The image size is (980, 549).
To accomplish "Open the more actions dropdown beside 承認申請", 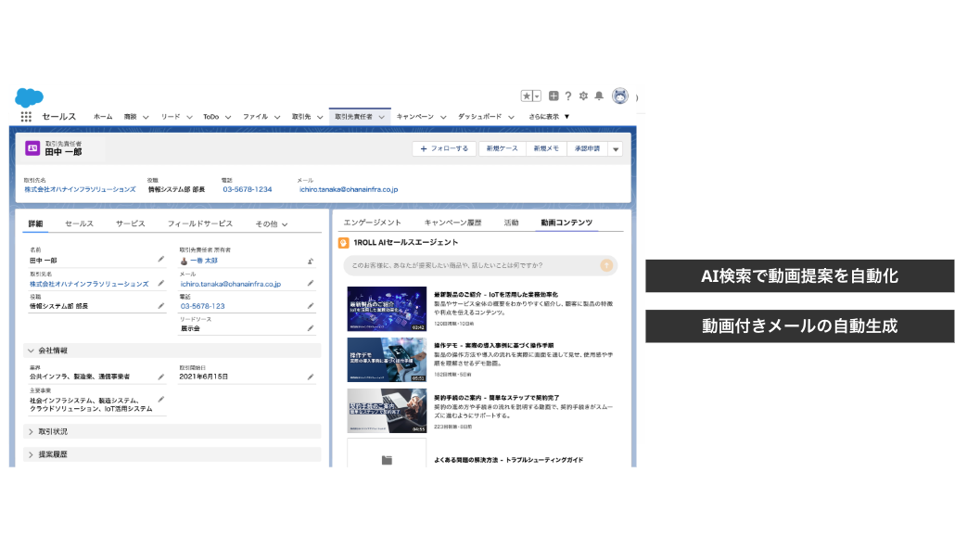I will 616,148.
